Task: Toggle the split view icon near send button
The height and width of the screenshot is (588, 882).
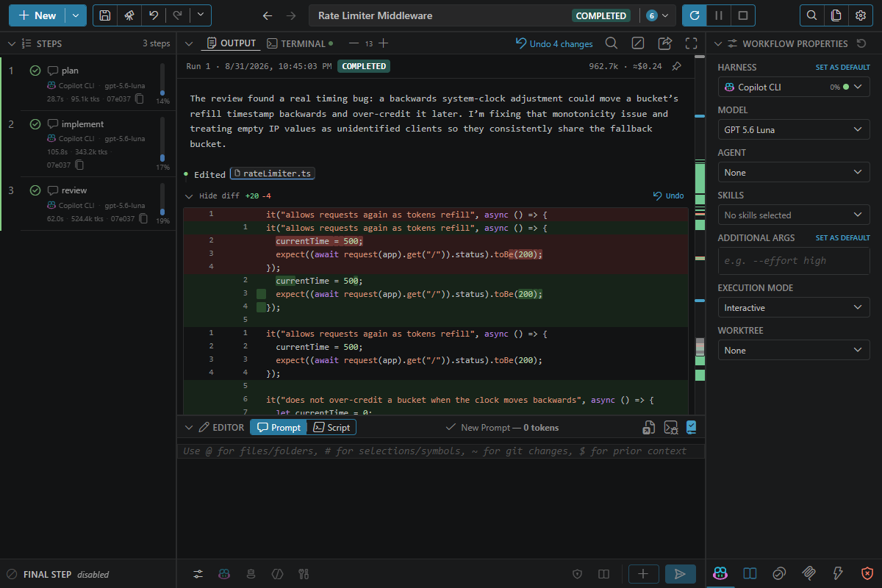Action: [603, 574]
